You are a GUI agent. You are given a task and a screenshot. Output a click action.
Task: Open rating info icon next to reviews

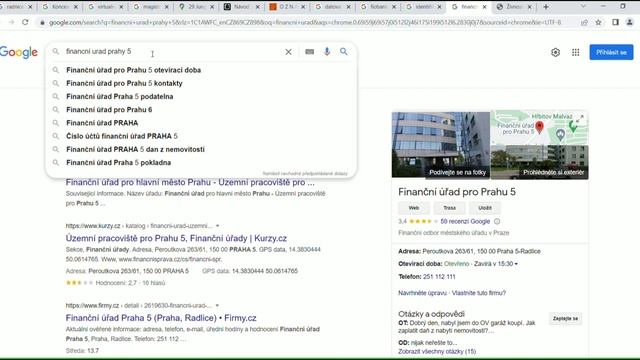(497, 222)
